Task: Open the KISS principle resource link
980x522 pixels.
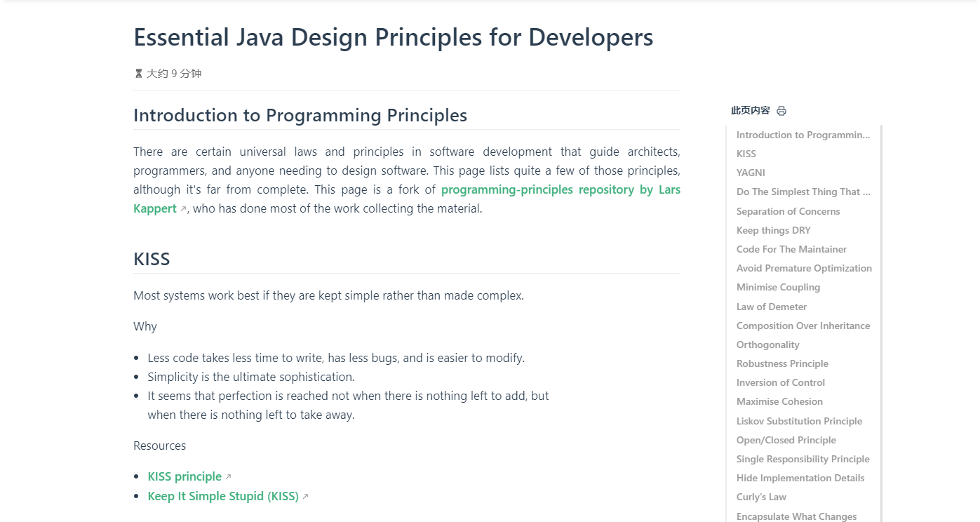Action: tap(184, 476)
